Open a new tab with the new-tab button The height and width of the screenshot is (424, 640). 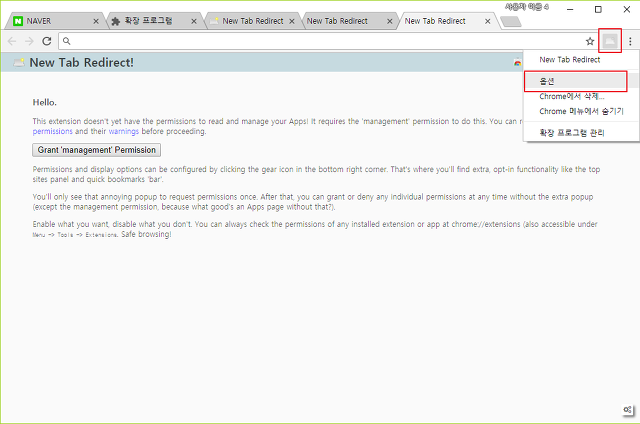[x=511, y=21]
